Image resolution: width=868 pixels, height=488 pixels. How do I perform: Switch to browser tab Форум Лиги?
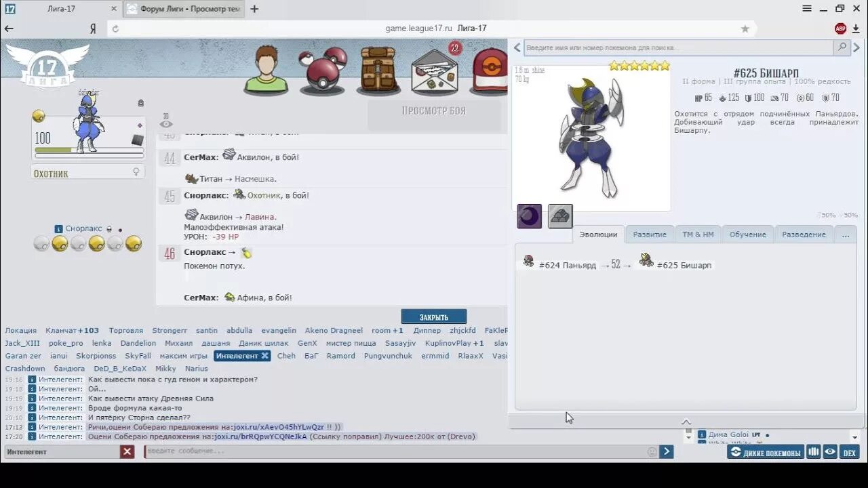point(184,9)
